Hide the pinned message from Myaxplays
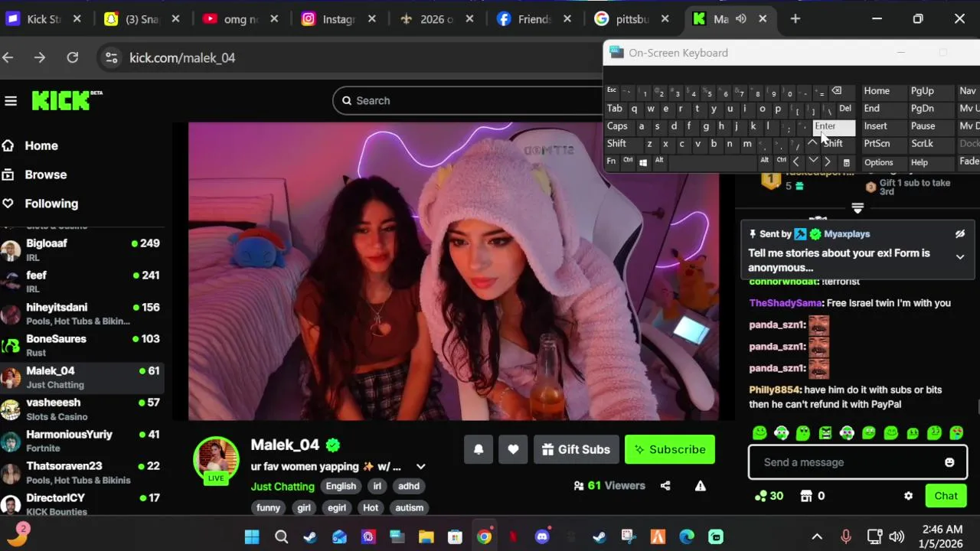This screenshot has width=980, height=551. click(960, 234)
